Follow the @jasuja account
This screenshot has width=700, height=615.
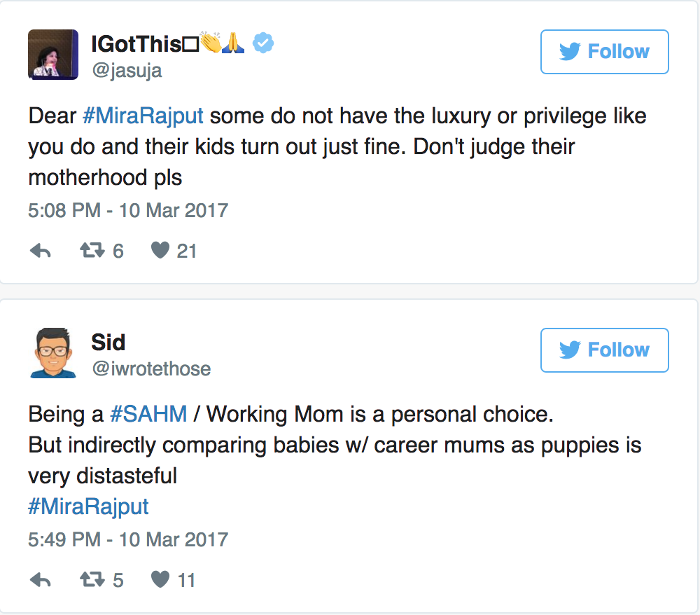coord(604,52)
